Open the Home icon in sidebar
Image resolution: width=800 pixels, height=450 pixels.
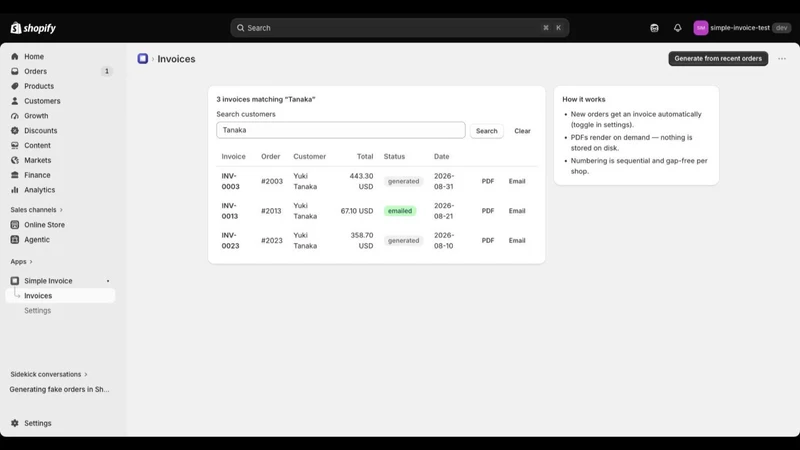click(x=15, y=57)
